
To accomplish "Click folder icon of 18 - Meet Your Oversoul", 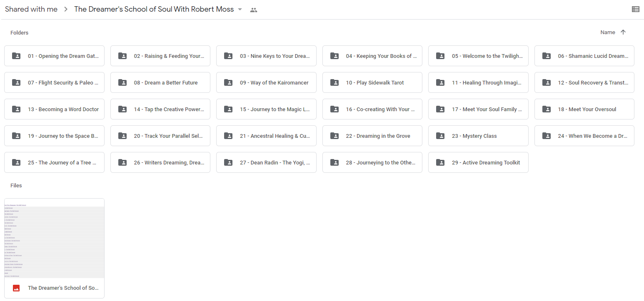I will pyautogui.click(x=547, y=109).
